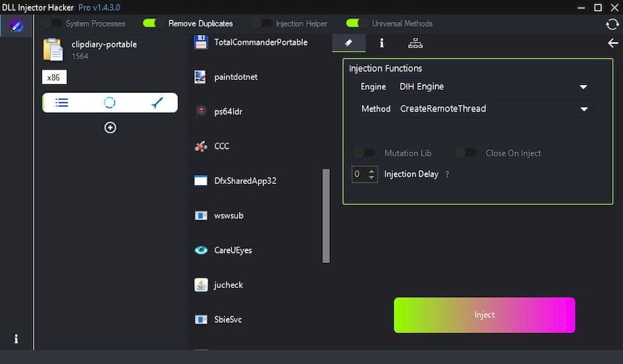This screenshot has height=364, width=623.
Task: Open the info icon at sidebar bottom
Action: [x=16, y=338]
